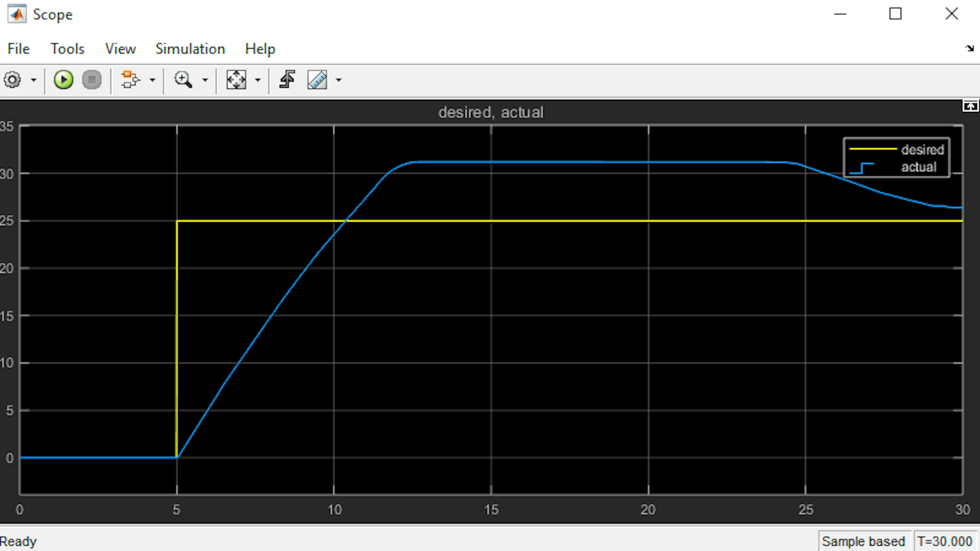Open the View menu
Image resolution: width=980 pixels, height=551 pixels.
120,49
